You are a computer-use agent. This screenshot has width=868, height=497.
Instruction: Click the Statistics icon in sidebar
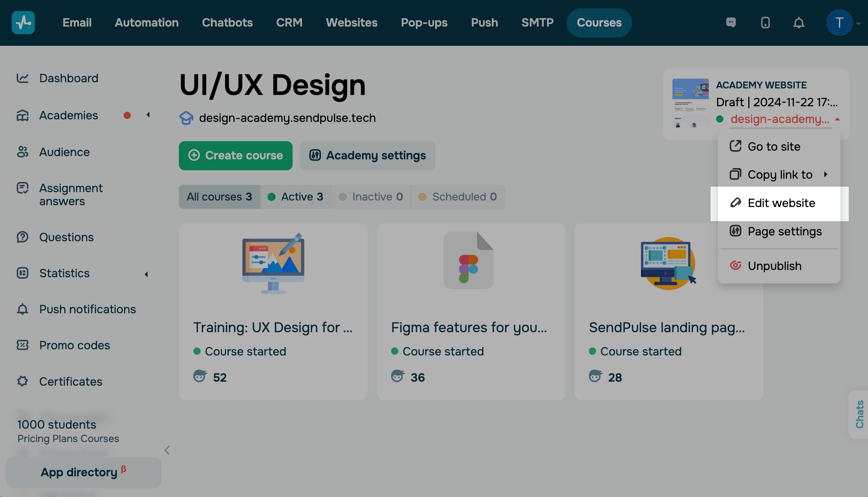pos(23,273)
